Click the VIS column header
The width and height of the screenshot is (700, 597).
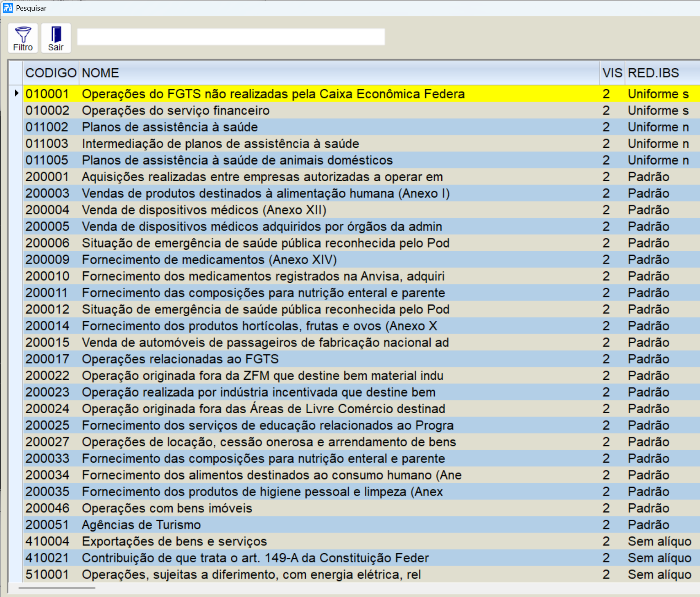coord(612,73)
